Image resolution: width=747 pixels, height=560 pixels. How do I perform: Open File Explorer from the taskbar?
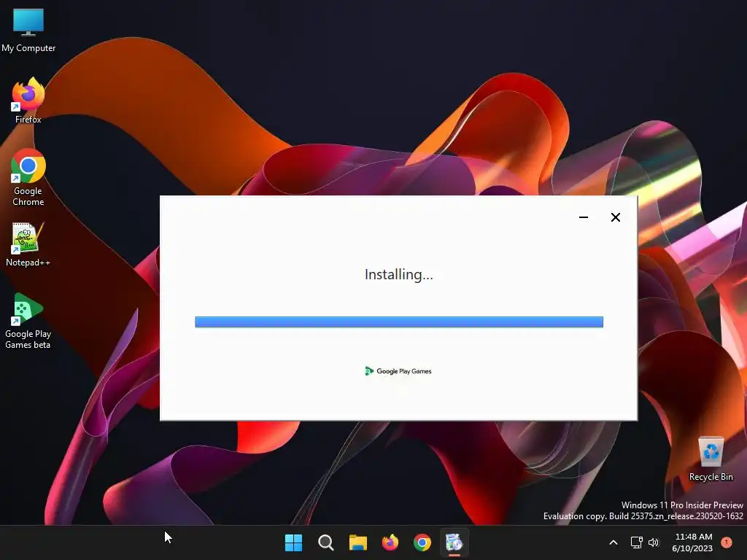click(357, 542)
